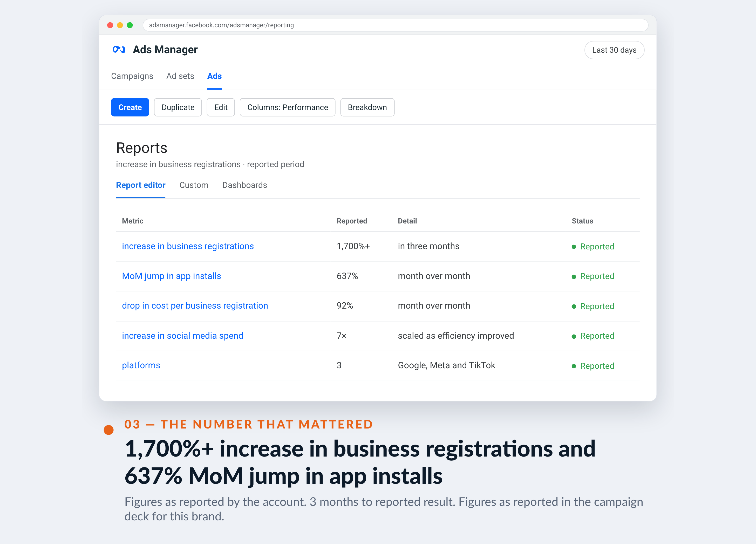
Task: Open the MoM jump in app installs link
Action: tap(171, 276)
